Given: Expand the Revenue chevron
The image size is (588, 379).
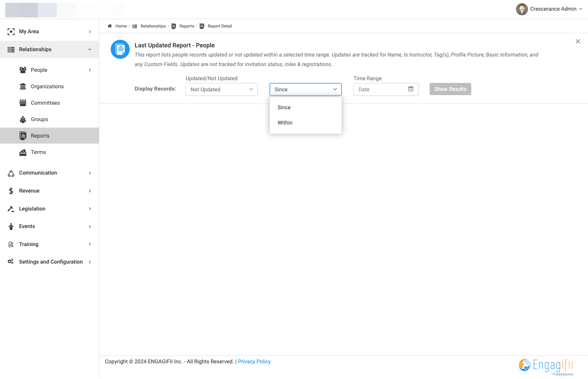Looking at the screenshot, I should [x=90, y=191].
